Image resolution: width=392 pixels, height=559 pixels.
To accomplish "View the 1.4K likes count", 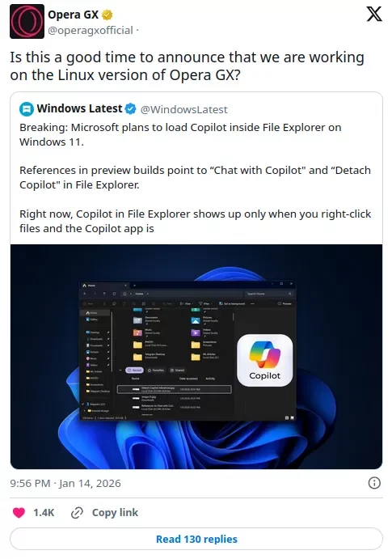I will pyautogui.click(x=44, y=513).
